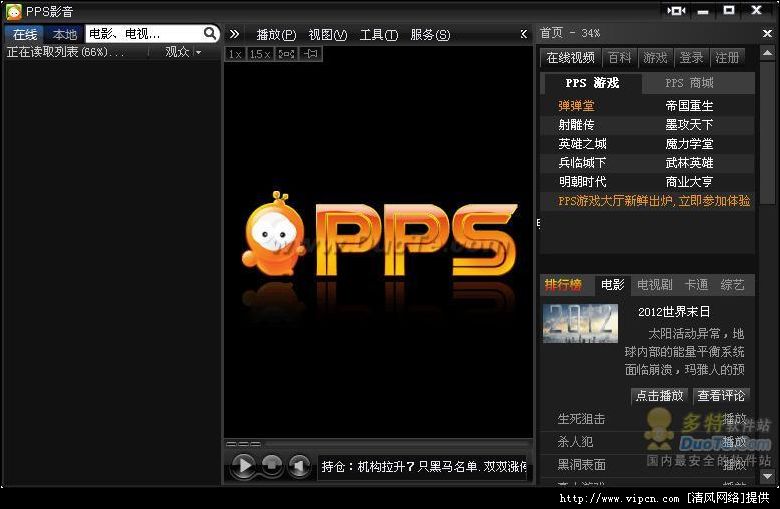
Task: Switch to the 本地 tab
Action: coord(65,34)
